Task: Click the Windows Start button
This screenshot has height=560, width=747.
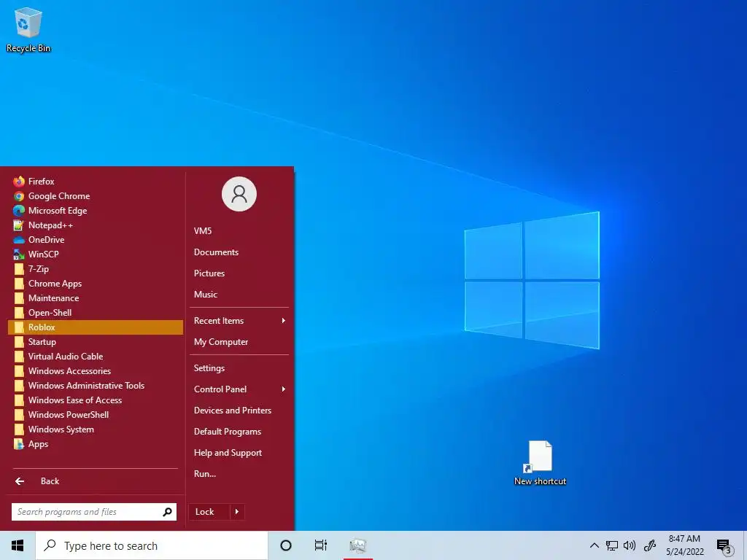Action: tap(18, 545)
